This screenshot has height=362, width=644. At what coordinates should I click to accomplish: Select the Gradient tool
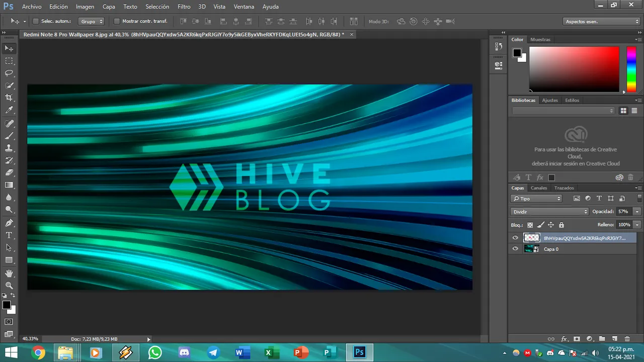pos(9,186)
